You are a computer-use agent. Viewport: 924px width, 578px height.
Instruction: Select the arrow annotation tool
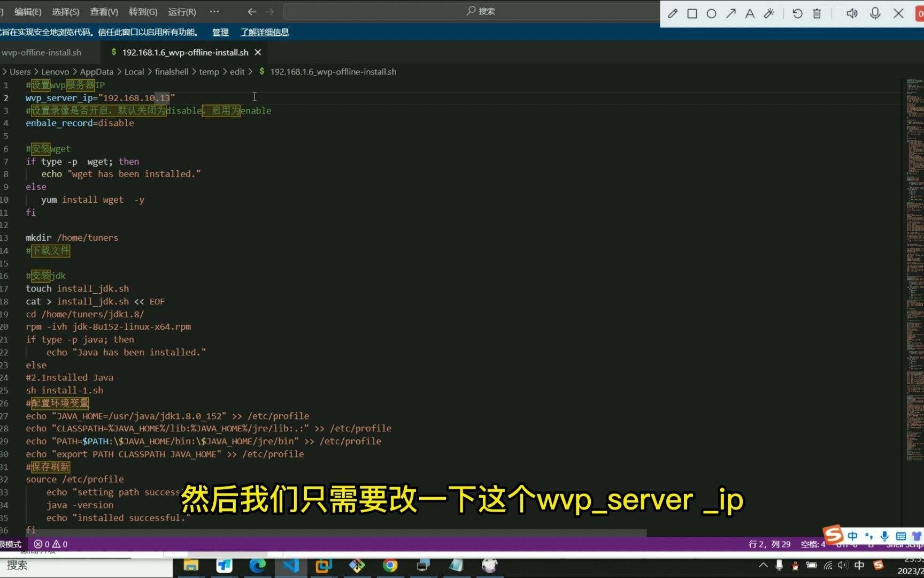(731, 13)
